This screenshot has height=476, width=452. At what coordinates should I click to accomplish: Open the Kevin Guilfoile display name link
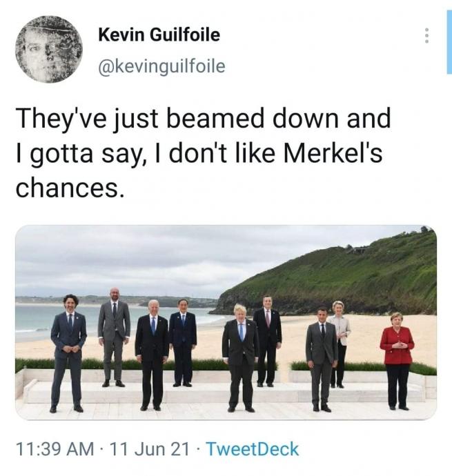coord(159,34)
